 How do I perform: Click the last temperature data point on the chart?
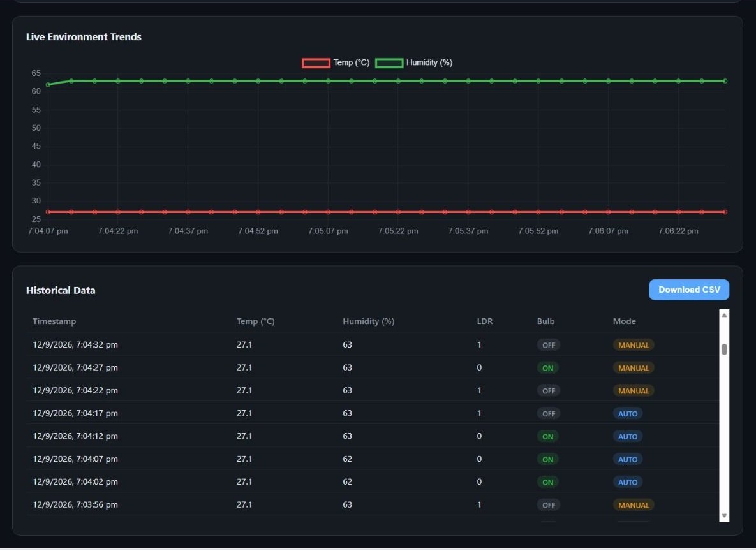(x=725, y=212)
